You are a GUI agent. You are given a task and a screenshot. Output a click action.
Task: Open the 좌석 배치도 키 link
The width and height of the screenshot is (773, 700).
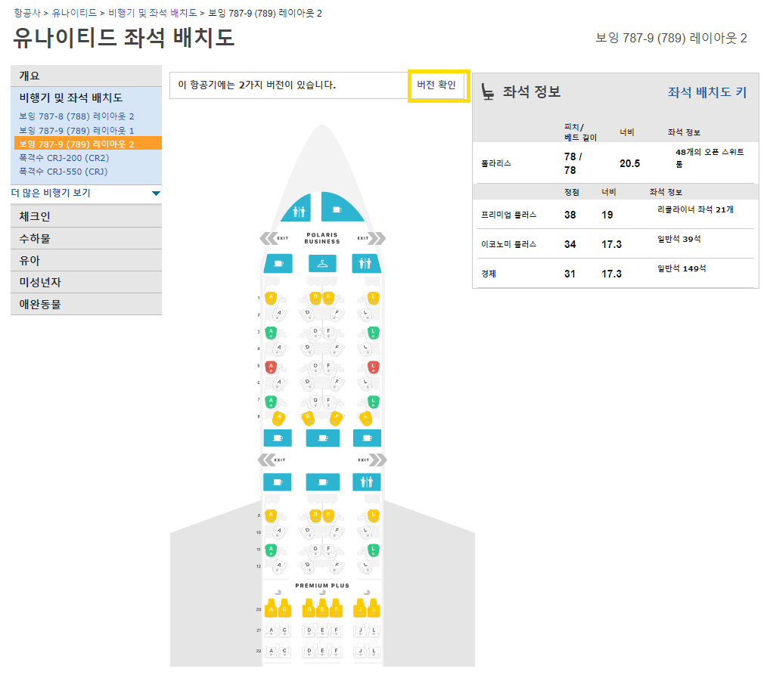(x=707, y=92)
